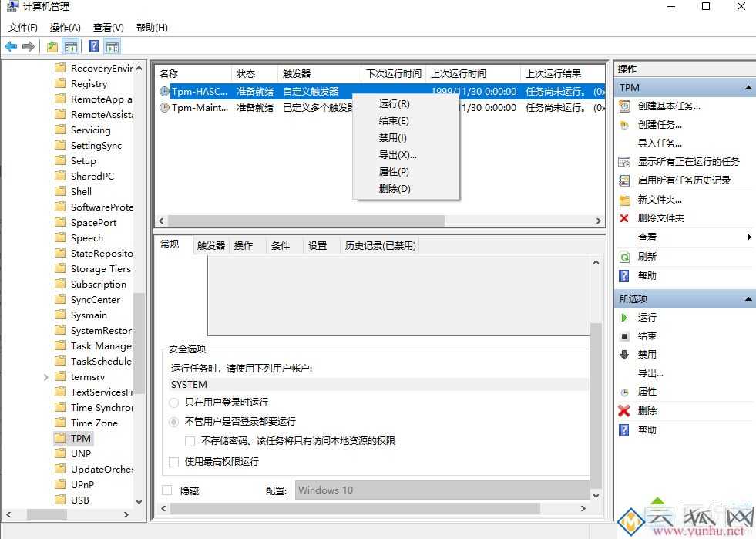Open the 操作(A) menu
This screenshot has height=539, width=756.
pyautogui.click(x=66, y=27)
